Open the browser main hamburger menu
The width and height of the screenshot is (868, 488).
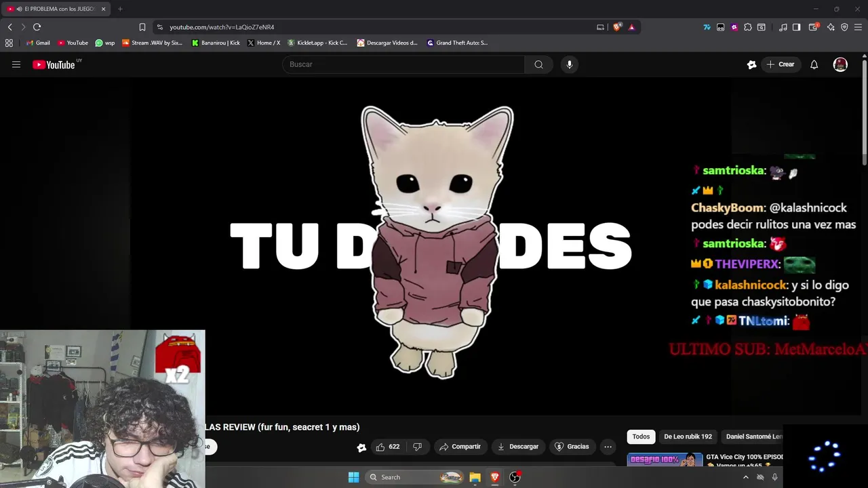[x=858, y=27]
